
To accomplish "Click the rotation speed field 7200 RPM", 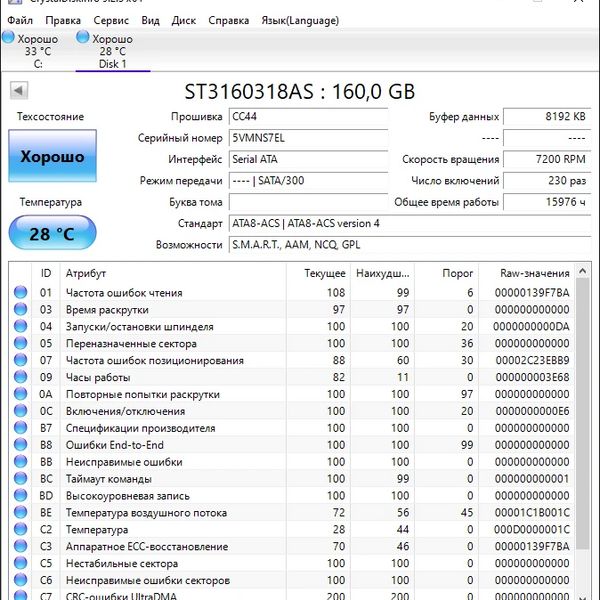I will click(547, 159).
